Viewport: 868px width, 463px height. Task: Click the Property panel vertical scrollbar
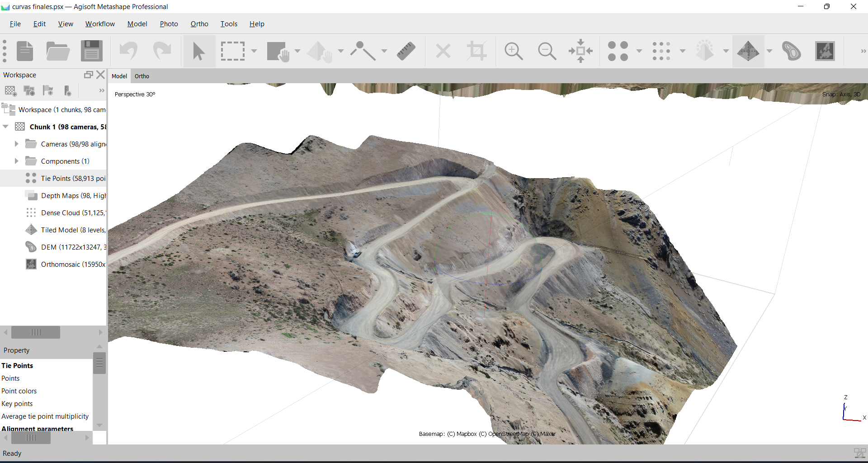99,364
